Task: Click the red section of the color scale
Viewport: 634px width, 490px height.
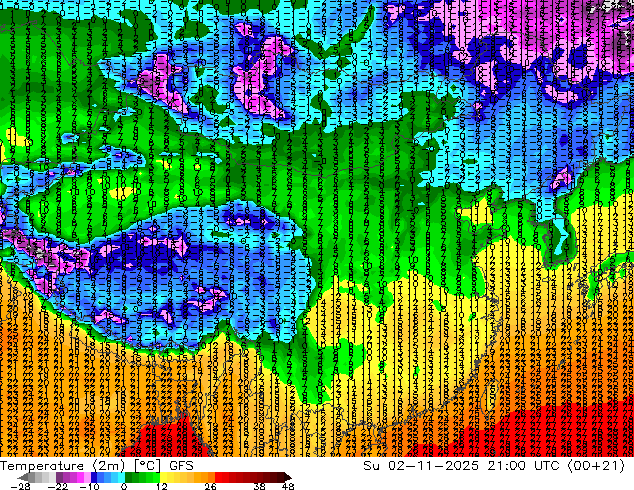Action: coord(249,477)
